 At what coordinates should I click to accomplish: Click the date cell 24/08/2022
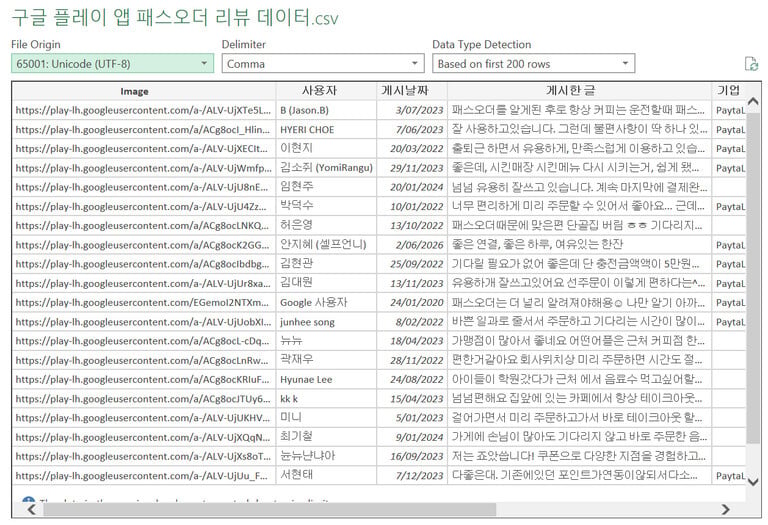(x=412, y=380)
